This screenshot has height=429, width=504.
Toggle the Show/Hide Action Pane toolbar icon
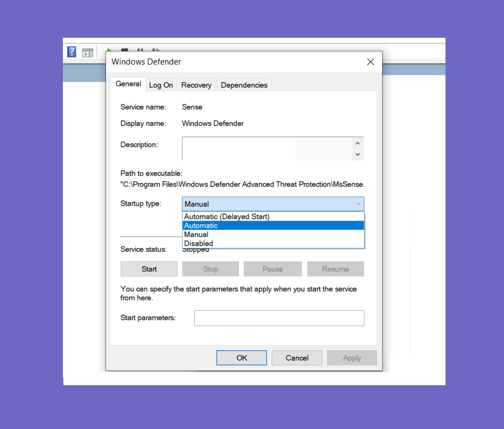(x=87, y=53)
